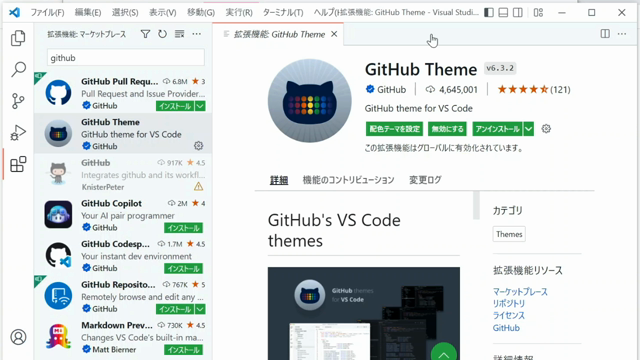This screenshot has width=640, height=360.
Task: Install Markdown Preview extension
Action: (x=183, y=350)
